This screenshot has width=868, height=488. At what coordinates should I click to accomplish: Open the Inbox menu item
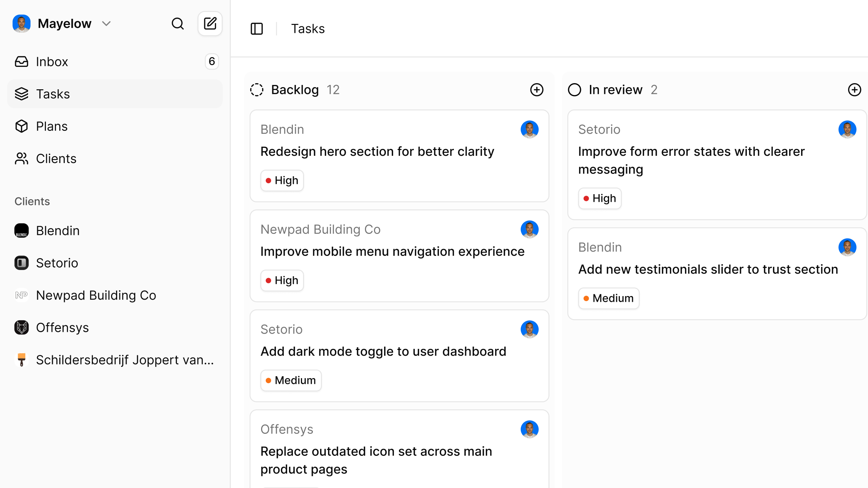click(52, 62)
